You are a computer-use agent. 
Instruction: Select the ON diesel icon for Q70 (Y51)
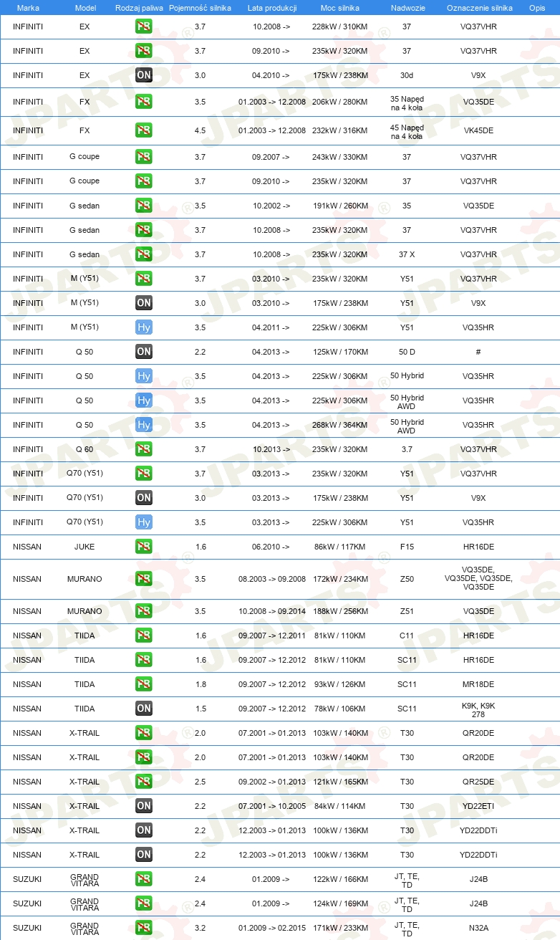pos(144,498)
